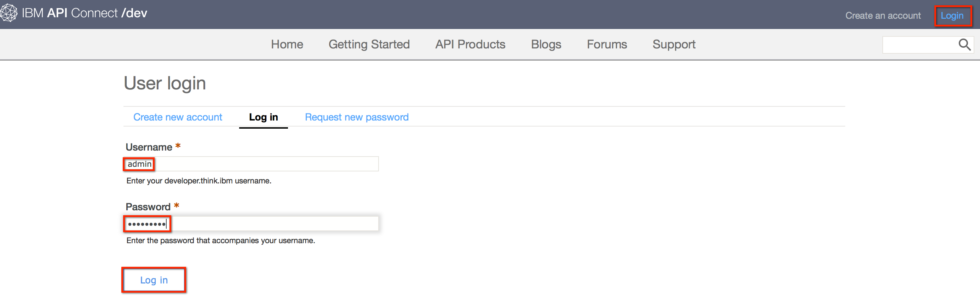Click the User login page heading

point(165,83)
